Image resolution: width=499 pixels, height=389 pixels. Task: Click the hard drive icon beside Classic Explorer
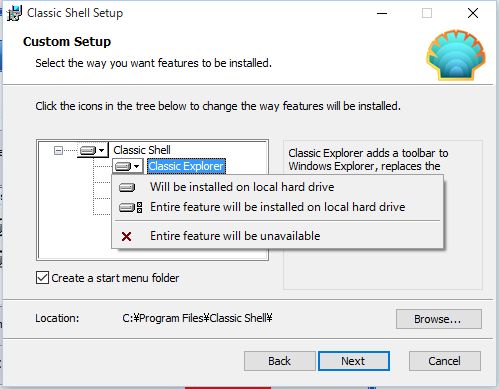coord(123,166)
